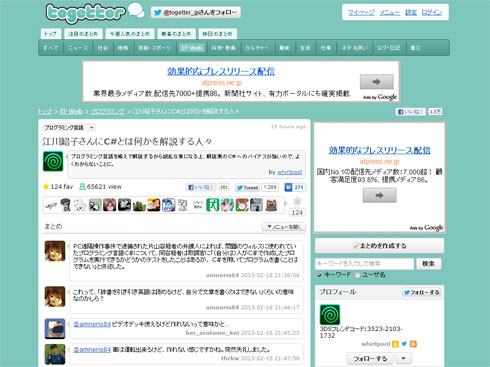Click the green landscape avatar in the fav list
The height and width of the screenshot is (367, 490).
pyautogui.click(x=139, y=205)
